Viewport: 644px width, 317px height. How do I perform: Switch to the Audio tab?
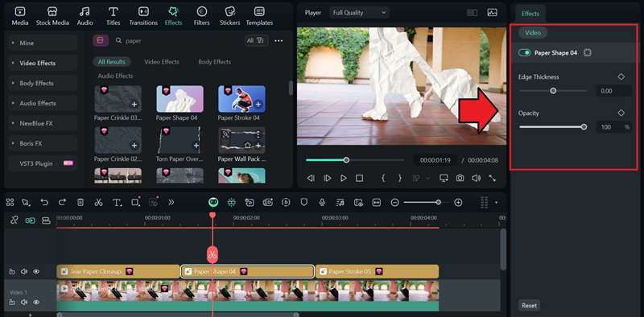pos(85,16)
